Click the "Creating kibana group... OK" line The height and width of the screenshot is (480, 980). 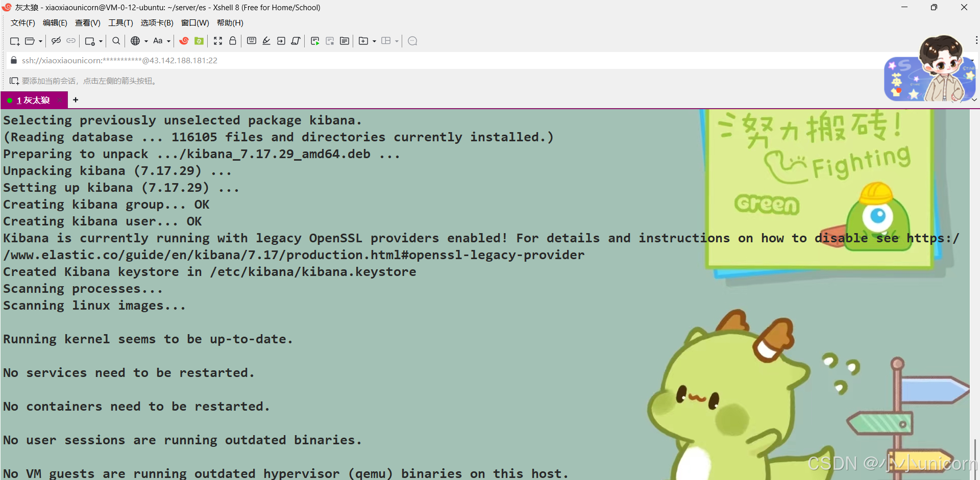coord(106,205)
